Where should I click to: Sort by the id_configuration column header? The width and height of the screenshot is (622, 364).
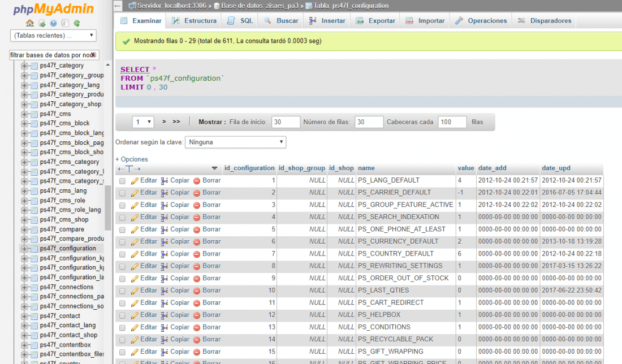tap(249, 168)
